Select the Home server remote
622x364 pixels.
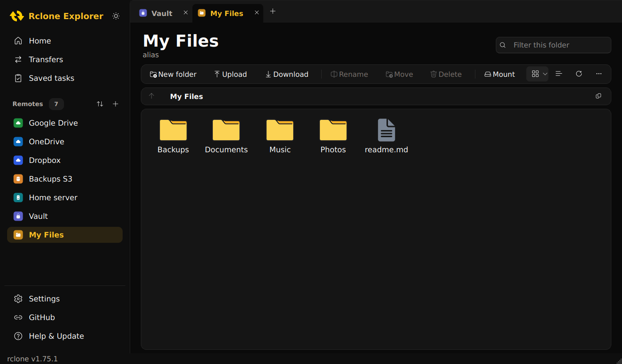click(65, 198)
